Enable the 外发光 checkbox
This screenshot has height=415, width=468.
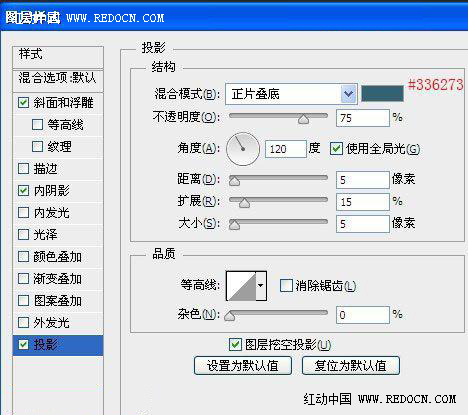(x=23, y=323)
